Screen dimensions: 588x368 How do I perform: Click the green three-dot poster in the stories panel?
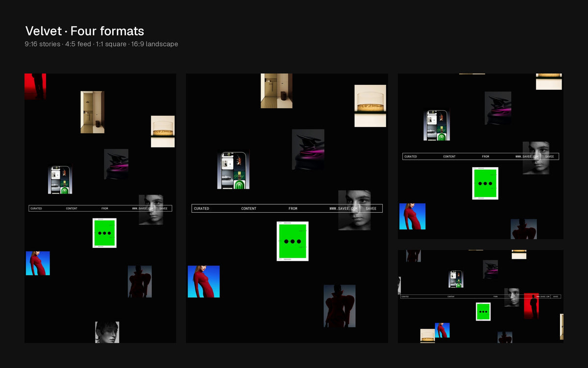(104, 233)
